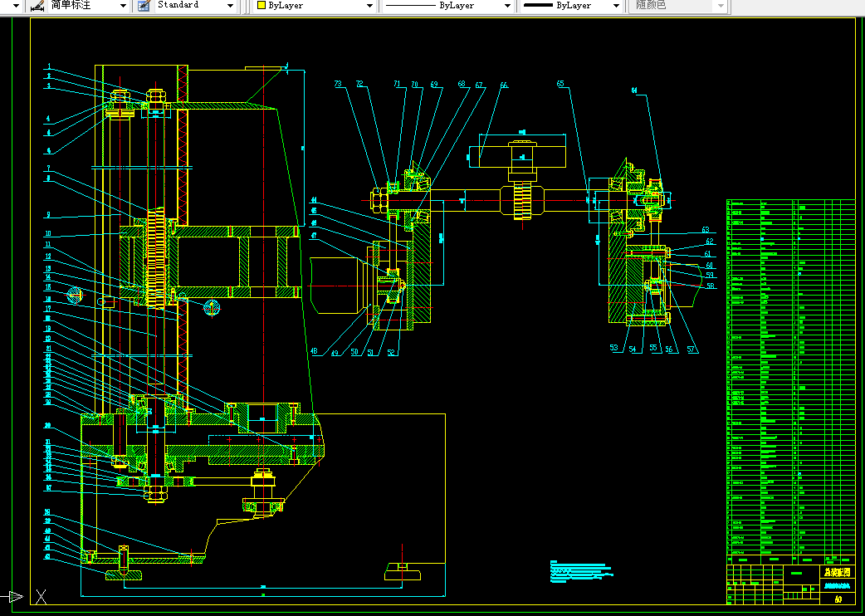Viewport: 865px width, 616px height.
Task: Expand the Standard table style dropdown
Action: [231, 6]
